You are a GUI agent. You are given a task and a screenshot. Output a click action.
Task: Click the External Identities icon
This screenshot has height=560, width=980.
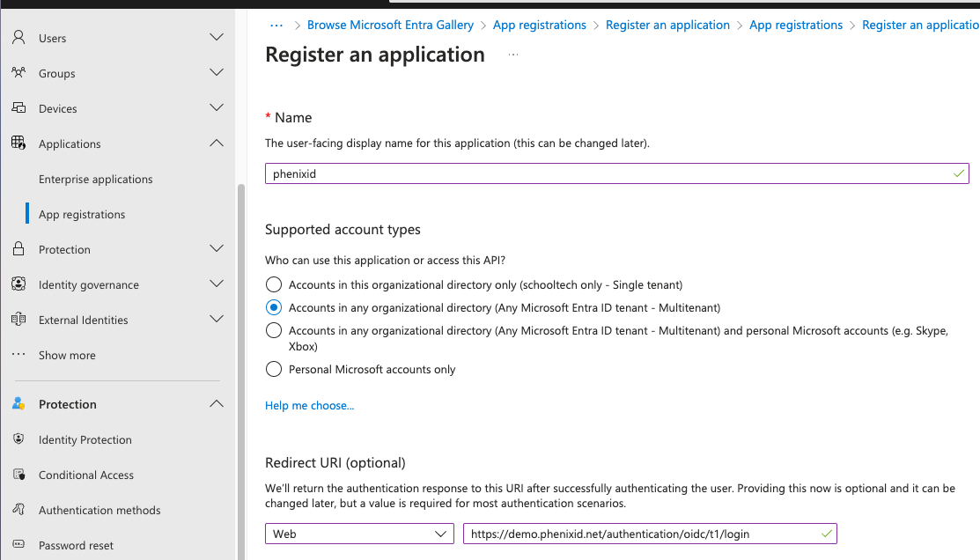point(18,320)
